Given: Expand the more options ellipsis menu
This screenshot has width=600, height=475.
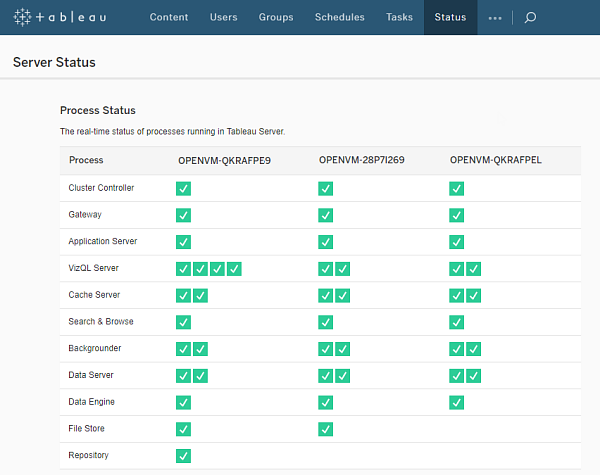Looking at the screenshot, I should pos(495,18).
